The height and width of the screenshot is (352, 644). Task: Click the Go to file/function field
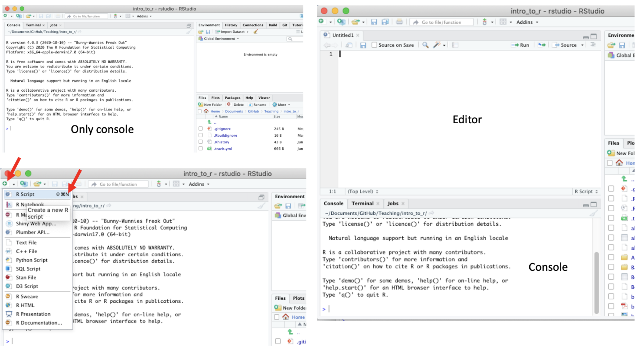click(441, 22)
